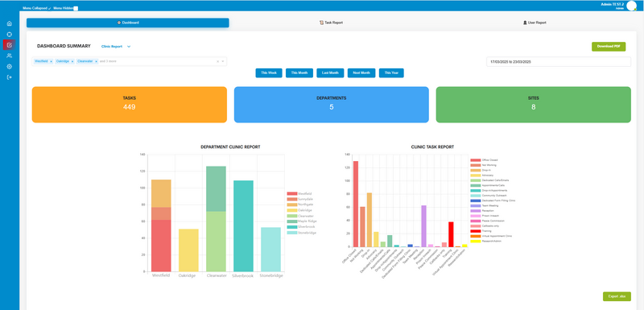This screenshot has width=644, height=310.
Task: Remove the Clearwater site tag
Action: click(96, 61)
